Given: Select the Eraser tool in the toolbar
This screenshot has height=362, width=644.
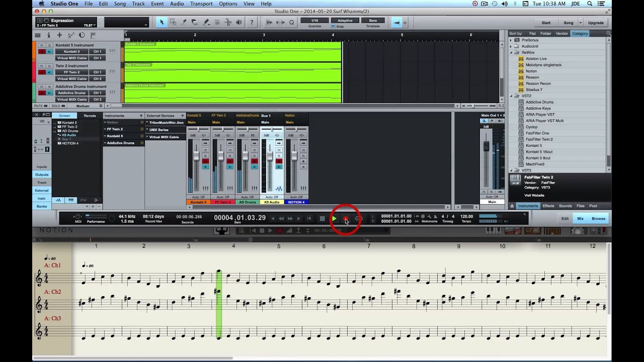Looking at the screenshot, I should (x=195, y=23).
